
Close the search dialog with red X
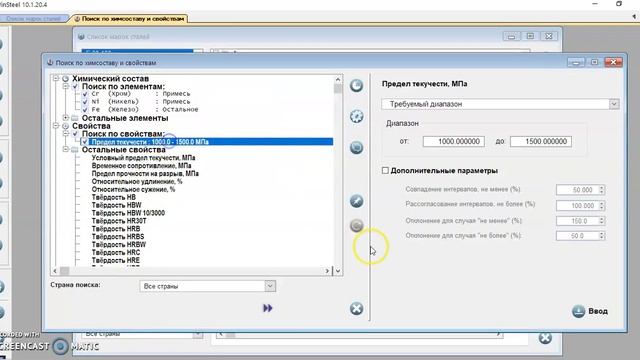[613, 62]
